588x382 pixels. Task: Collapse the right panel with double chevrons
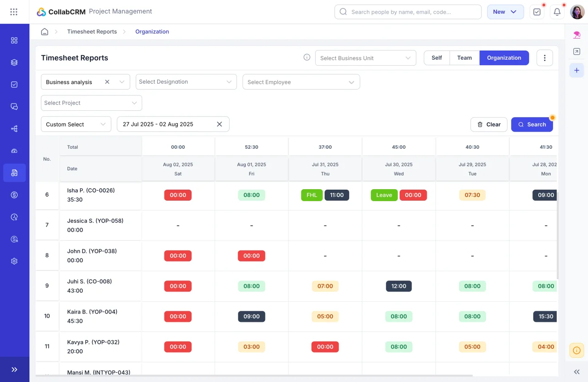[577, 372]
